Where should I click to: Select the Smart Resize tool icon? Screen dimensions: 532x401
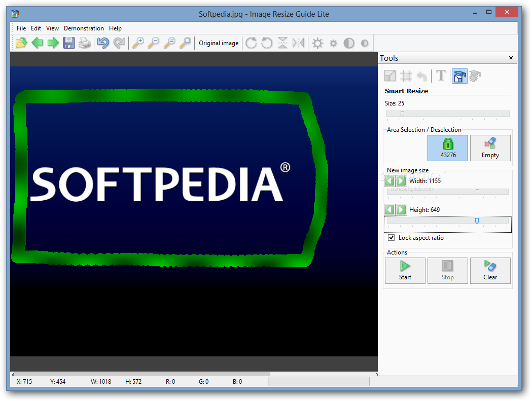point(459,76)
